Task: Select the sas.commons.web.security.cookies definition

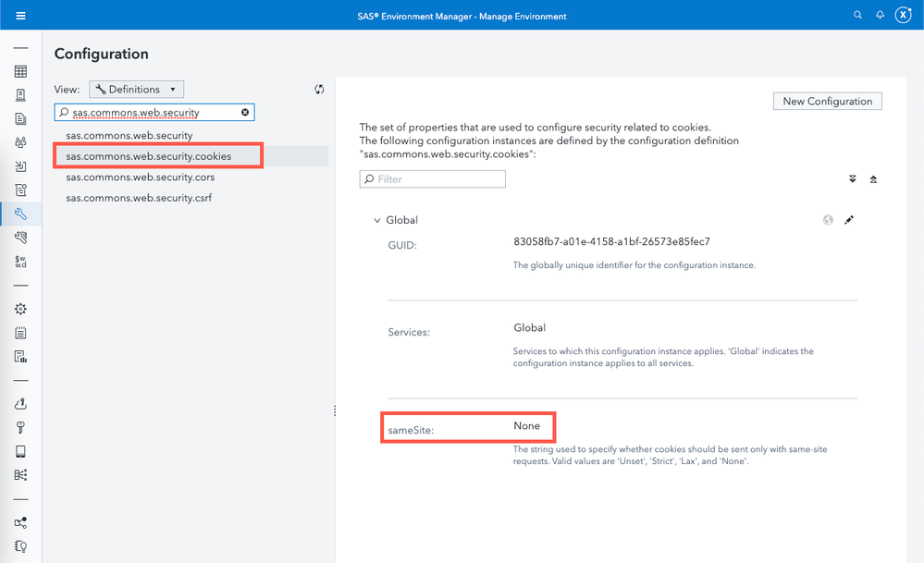Action: tap(149, 156)
